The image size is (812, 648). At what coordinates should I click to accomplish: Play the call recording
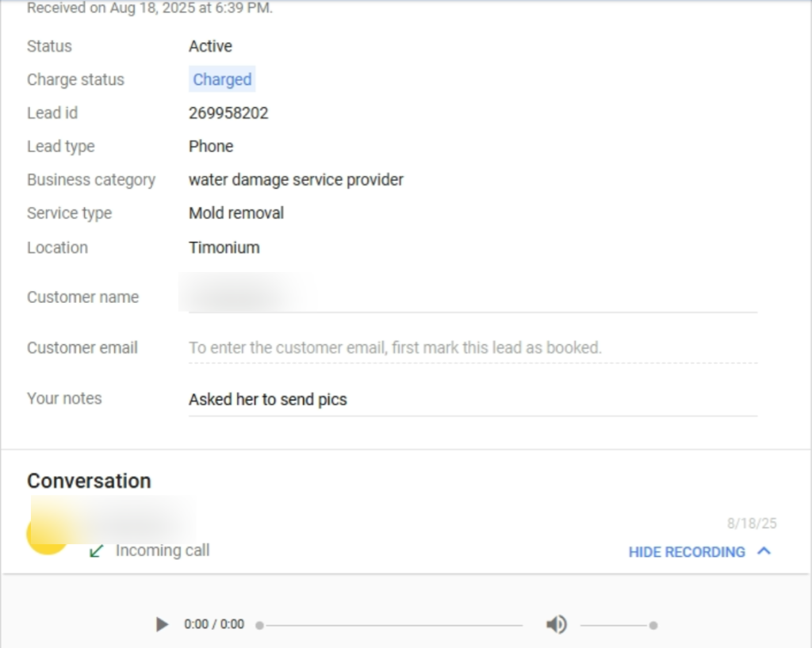[163, 624]
